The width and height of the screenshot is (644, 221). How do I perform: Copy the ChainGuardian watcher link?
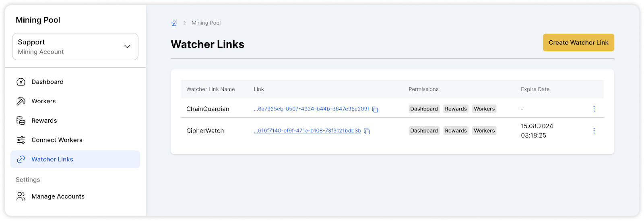click(375, 109)
